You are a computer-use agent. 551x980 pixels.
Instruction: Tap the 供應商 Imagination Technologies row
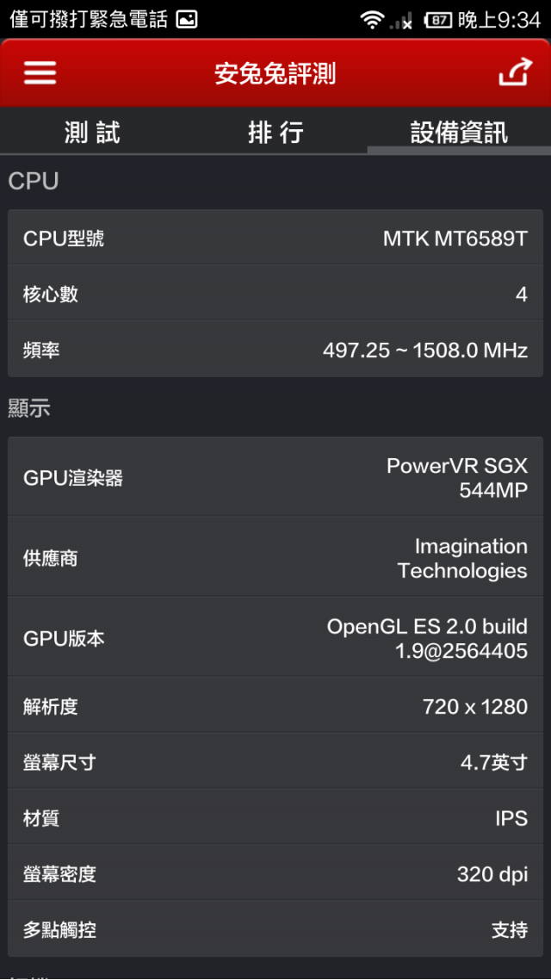coord(275,557)
